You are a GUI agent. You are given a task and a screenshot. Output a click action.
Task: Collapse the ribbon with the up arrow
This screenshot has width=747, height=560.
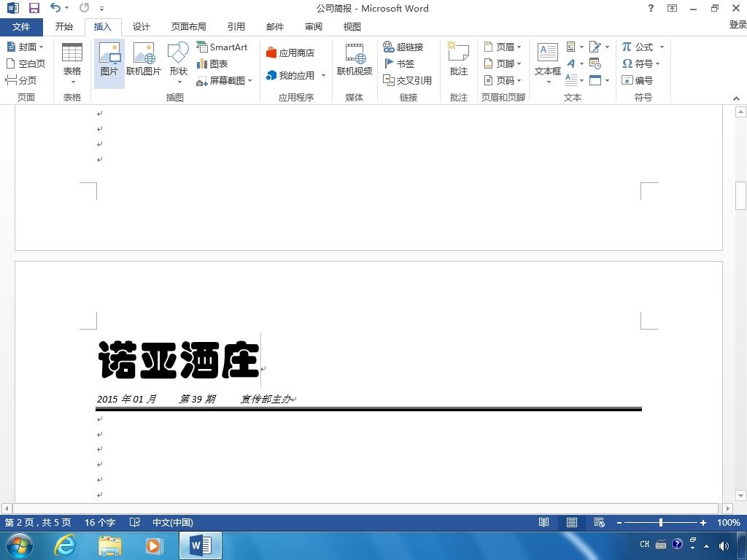click(736, 98)
